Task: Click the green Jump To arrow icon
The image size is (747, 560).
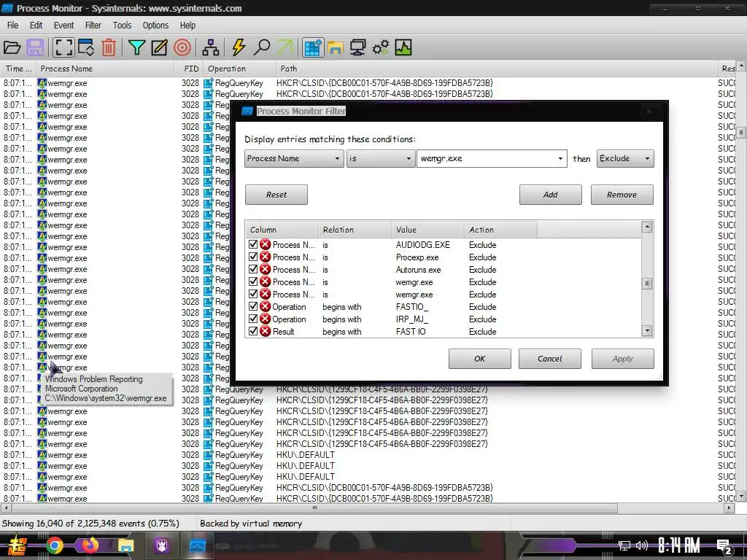Action: click(285, 47)
